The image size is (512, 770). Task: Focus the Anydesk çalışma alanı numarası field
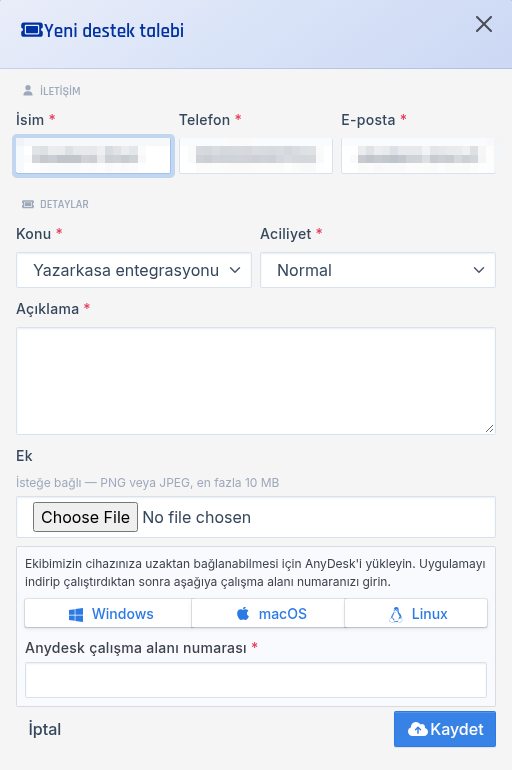[x=256, y=680]
